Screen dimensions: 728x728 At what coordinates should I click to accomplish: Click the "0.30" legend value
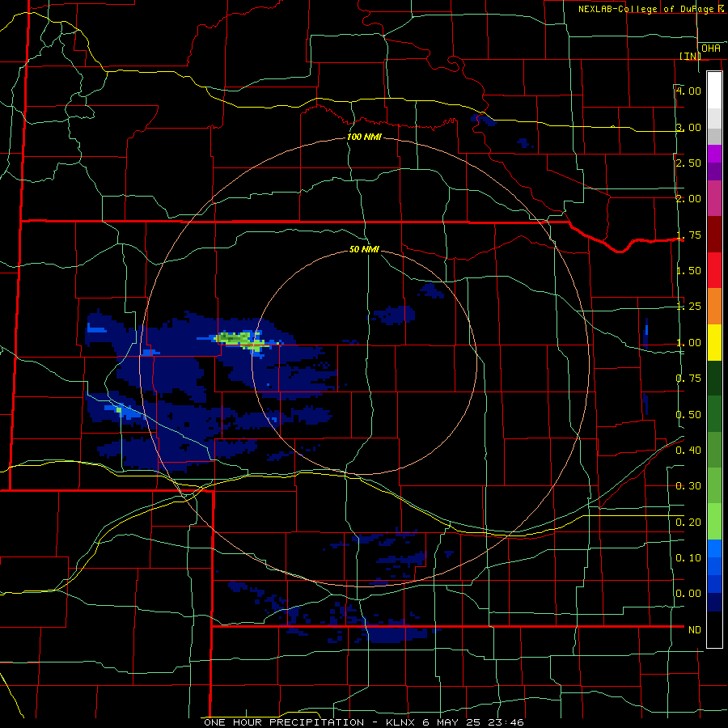coord(688,486)
